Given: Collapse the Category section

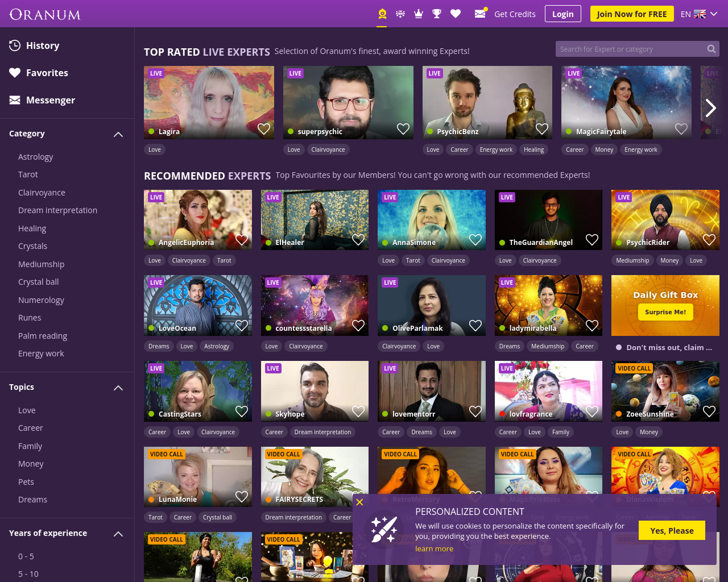Looking at the screenshot, I should [x=118, y=134].
